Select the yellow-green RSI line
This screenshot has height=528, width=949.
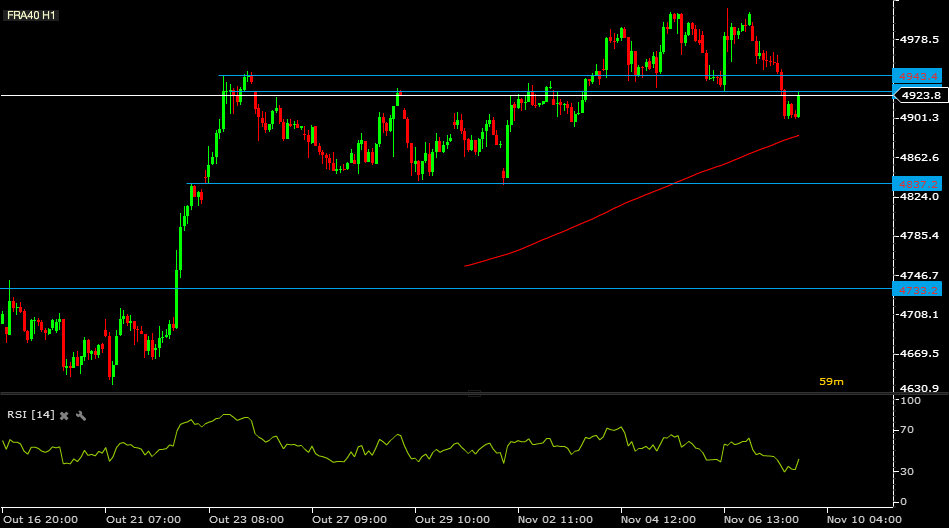coord(399,443)
